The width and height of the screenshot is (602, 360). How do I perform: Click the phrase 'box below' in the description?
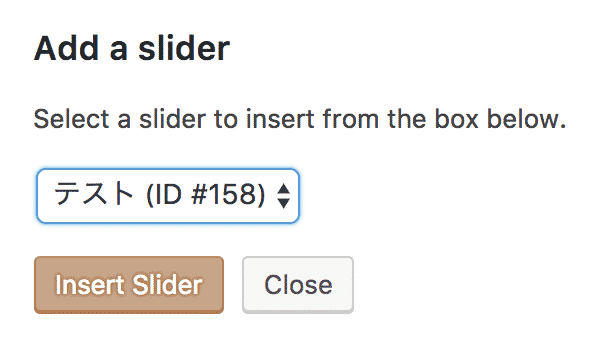tap(500, 119)
